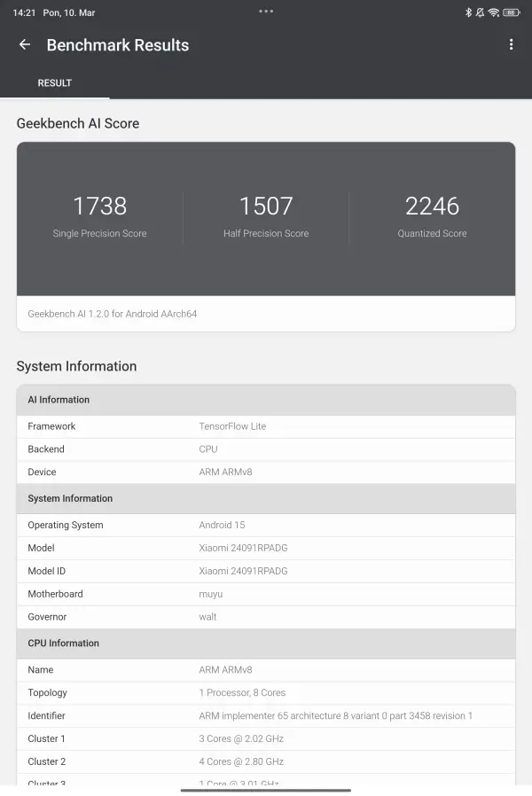Tap the notification dots in the status bar
Screen dimensions: 532x796
[x=265, y=12]
